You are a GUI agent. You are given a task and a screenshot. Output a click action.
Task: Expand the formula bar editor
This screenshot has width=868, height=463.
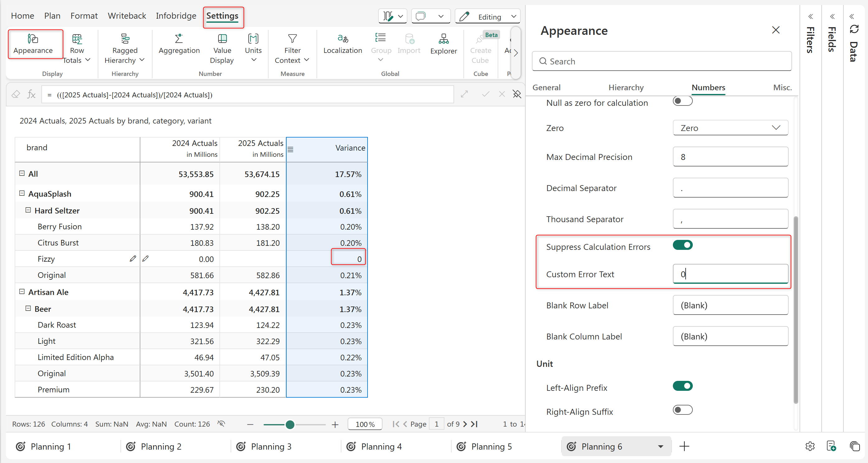[x=464, y=94]
